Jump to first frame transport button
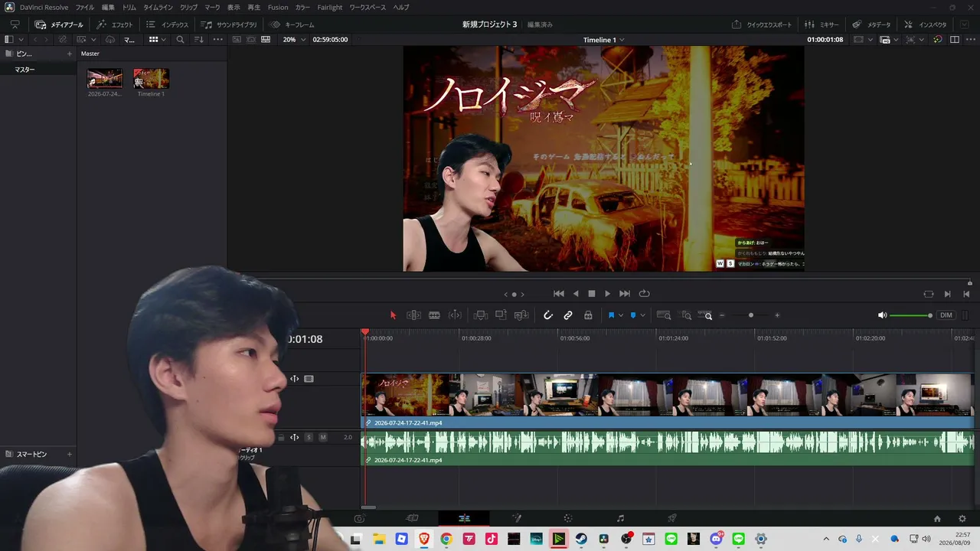This screenshot has height=551, width=980. (559, 294)
